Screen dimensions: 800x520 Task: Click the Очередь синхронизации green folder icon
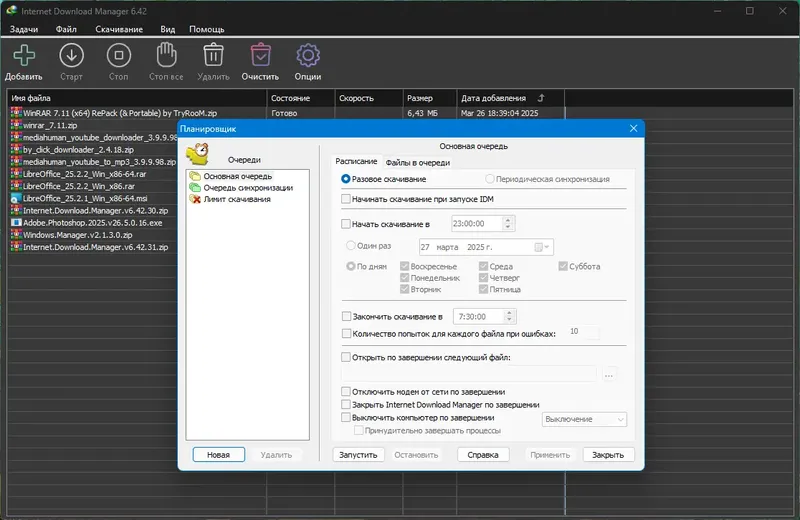[x=195, y=188]
